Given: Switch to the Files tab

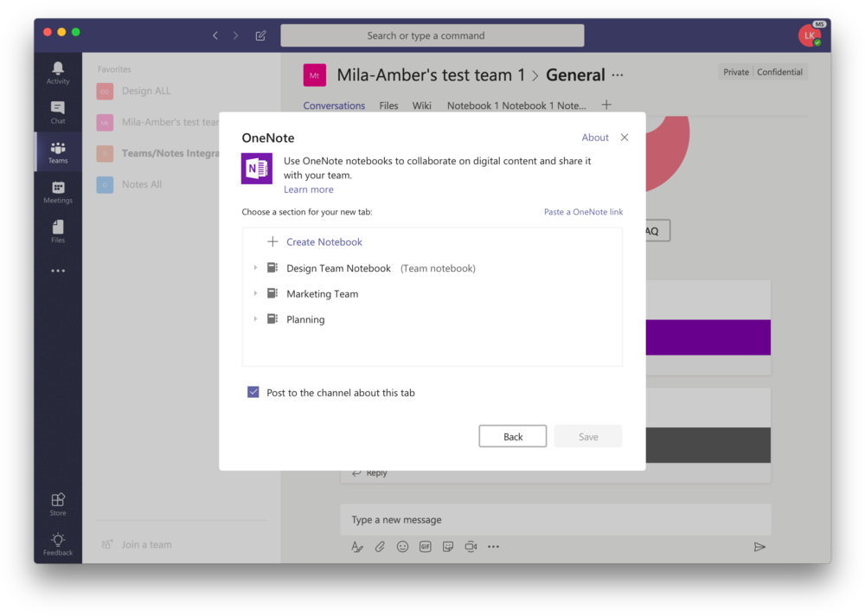Looking at the screenshot, I should click(x=388, y=106).
